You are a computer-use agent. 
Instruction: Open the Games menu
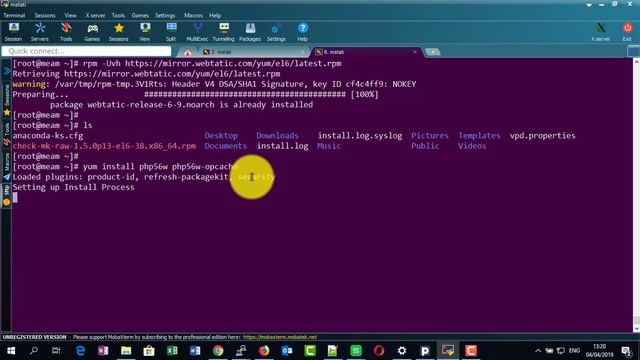140,15
